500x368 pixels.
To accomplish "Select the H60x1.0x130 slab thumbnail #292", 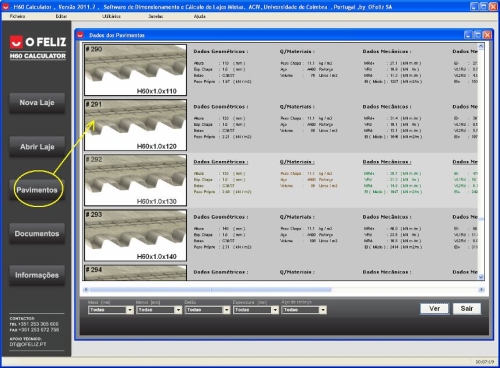I will [x=135, y=180].
